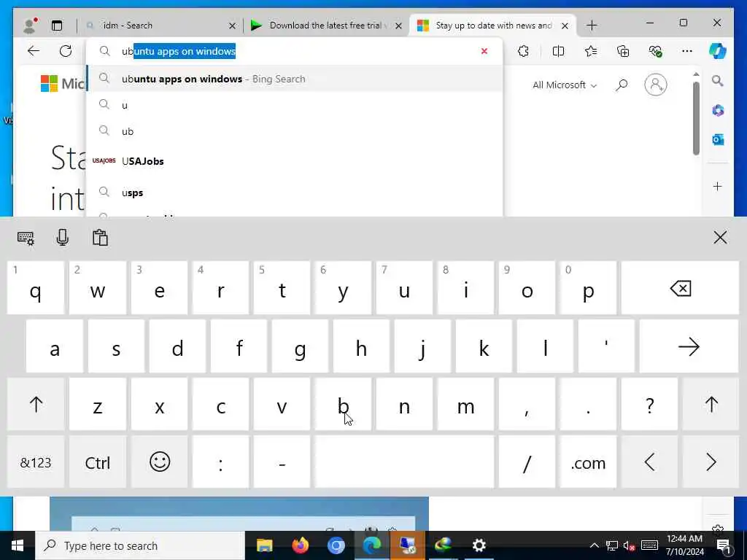Launch Chrome from the taskbar
This screenshot has height=560, width=747.
coord(336,545)
